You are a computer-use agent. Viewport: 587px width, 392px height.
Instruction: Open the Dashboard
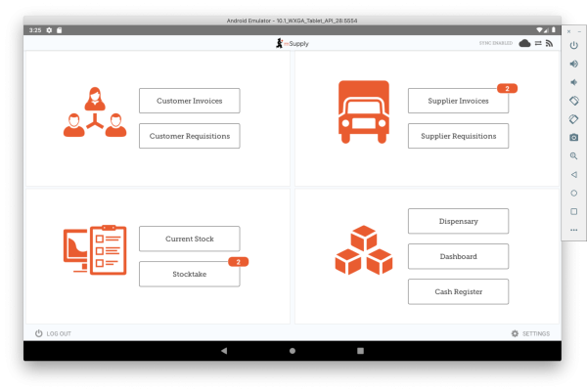point(458,256)
